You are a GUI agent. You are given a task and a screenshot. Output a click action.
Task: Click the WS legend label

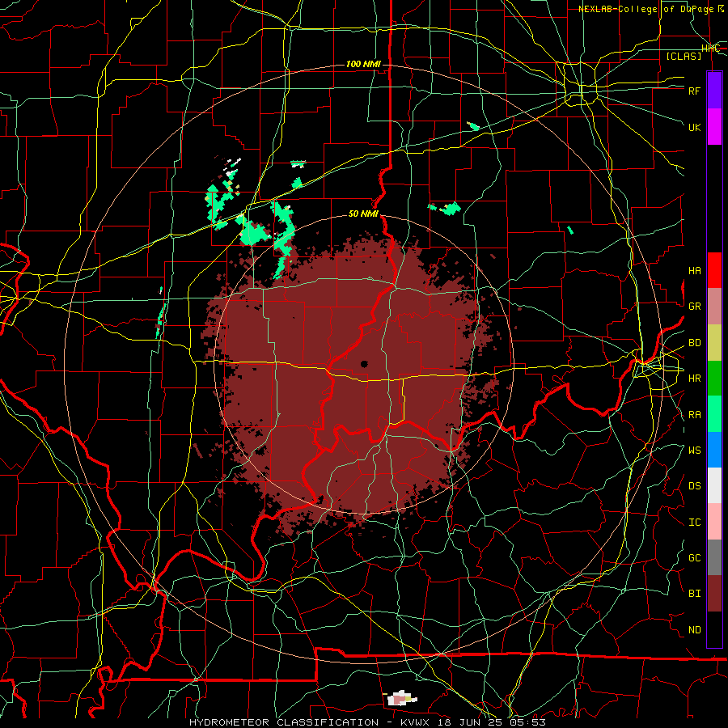coord(695,451)
